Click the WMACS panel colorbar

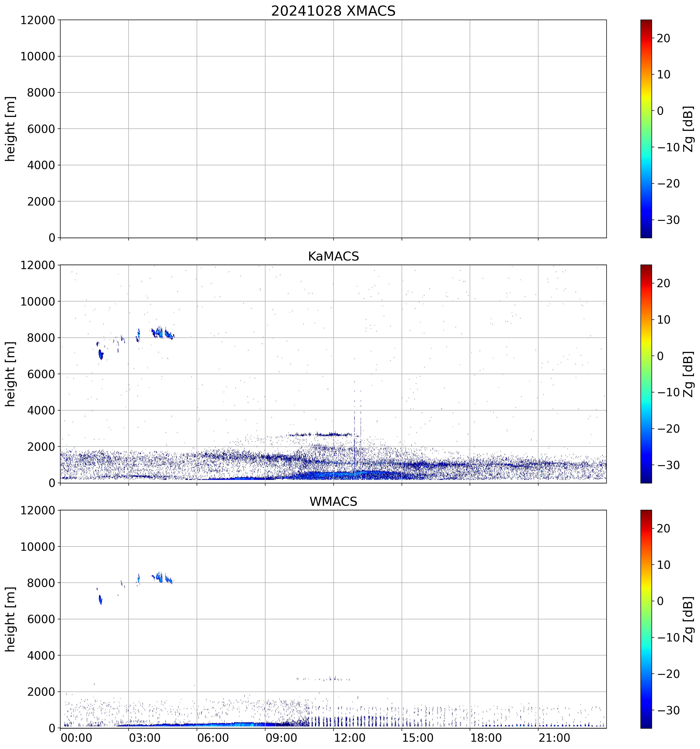[646, 619]
